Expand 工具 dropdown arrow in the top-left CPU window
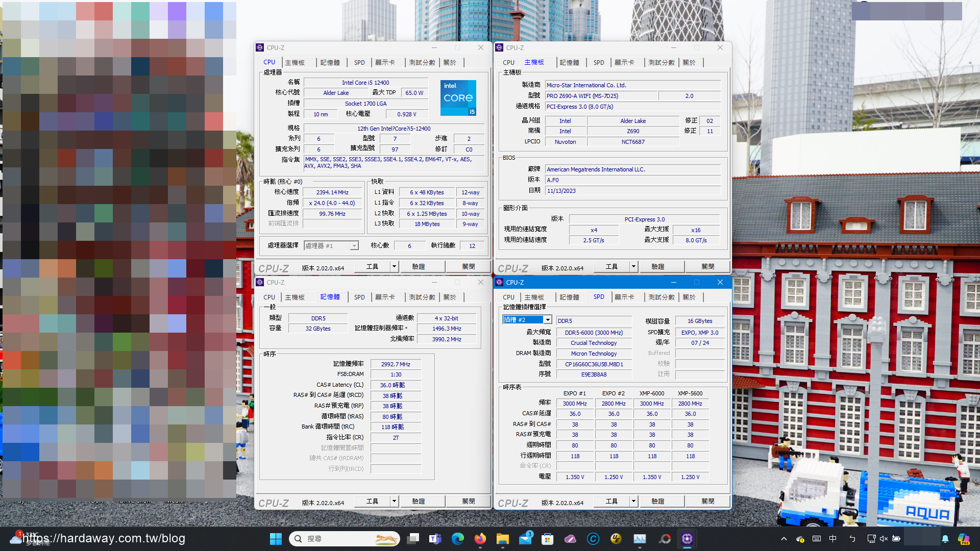Screen dimensions: 980x551 coord(394,267)
